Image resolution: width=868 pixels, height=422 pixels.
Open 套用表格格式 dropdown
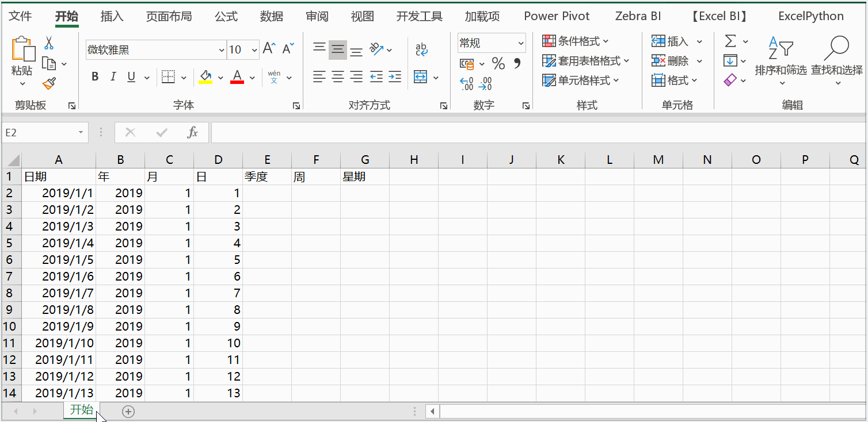coord(586,60)
